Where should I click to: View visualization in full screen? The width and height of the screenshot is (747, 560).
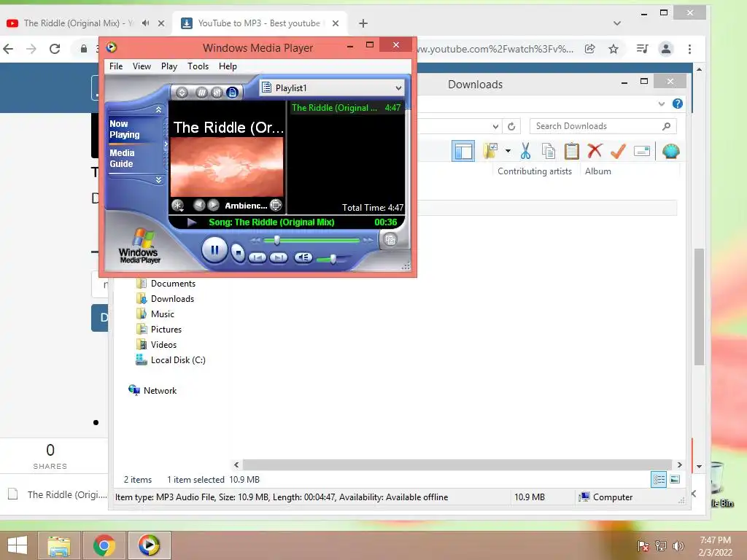tap(276, 205)
